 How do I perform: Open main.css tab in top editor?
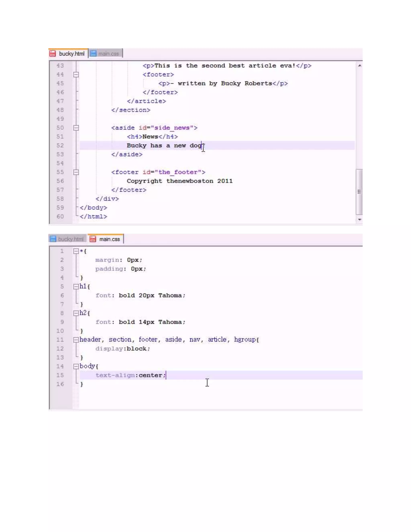click(106, 54)
